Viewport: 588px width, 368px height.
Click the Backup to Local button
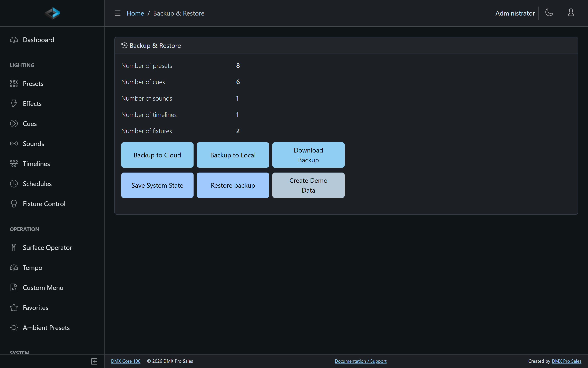(233, 155)
